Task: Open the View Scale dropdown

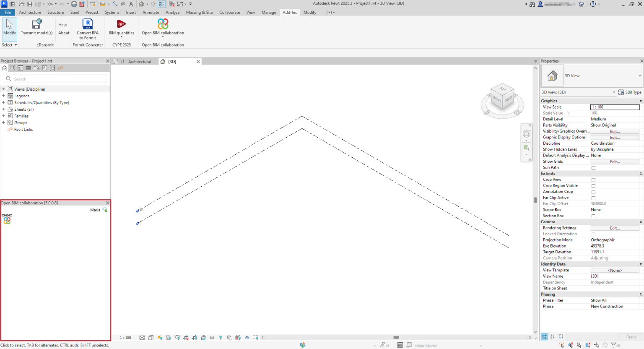Action: [x=615, y=107]
